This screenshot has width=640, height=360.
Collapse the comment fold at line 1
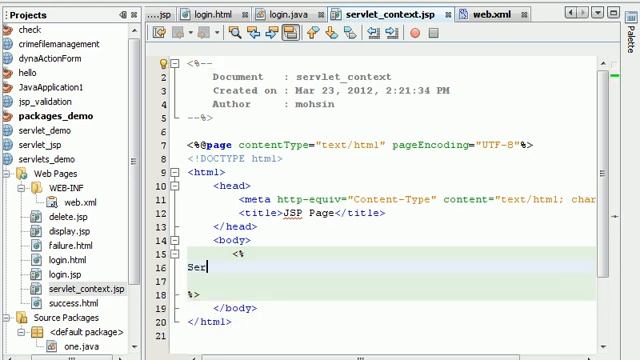click(175, 63)
